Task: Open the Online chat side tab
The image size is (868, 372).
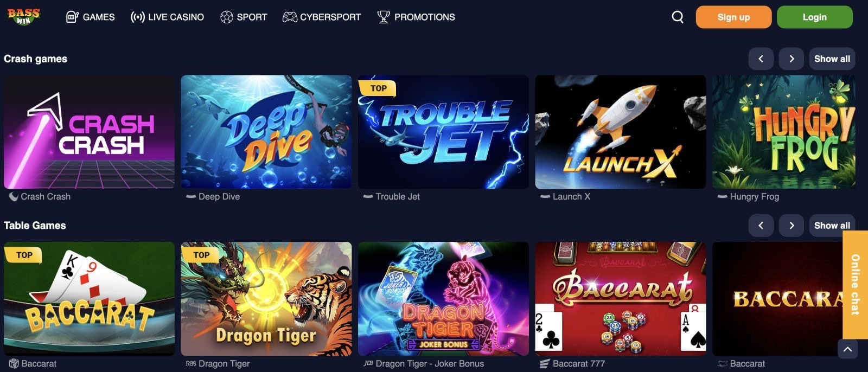Action: pos(855,285)
